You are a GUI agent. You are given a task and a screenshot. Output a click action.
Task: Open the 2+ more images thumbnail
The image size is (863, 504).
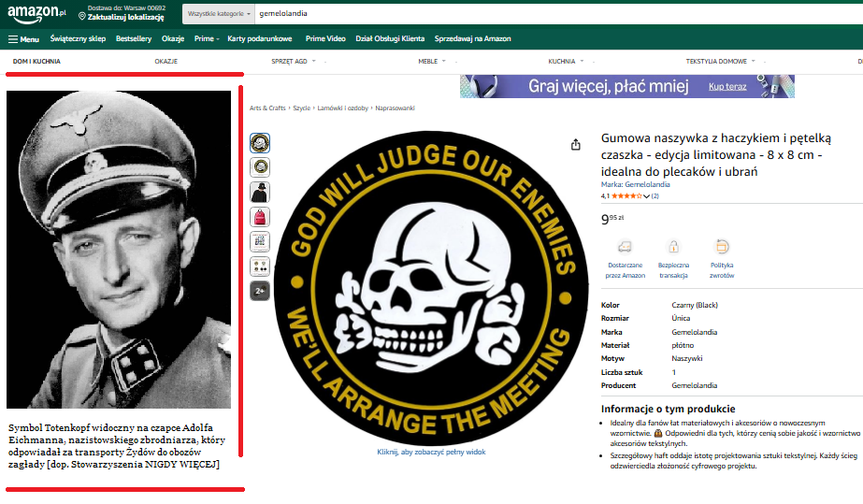click(260, 291)
